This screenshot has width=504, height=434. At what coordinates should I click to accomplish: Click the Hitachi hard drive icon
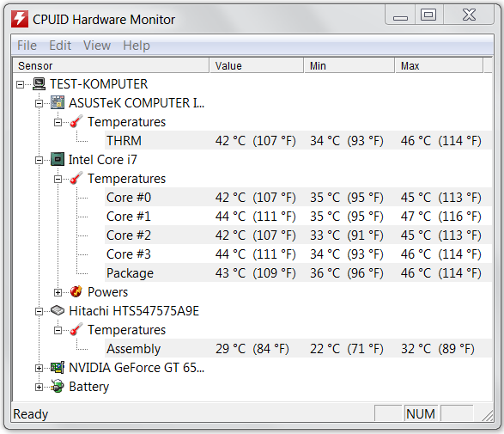point(58,310)
